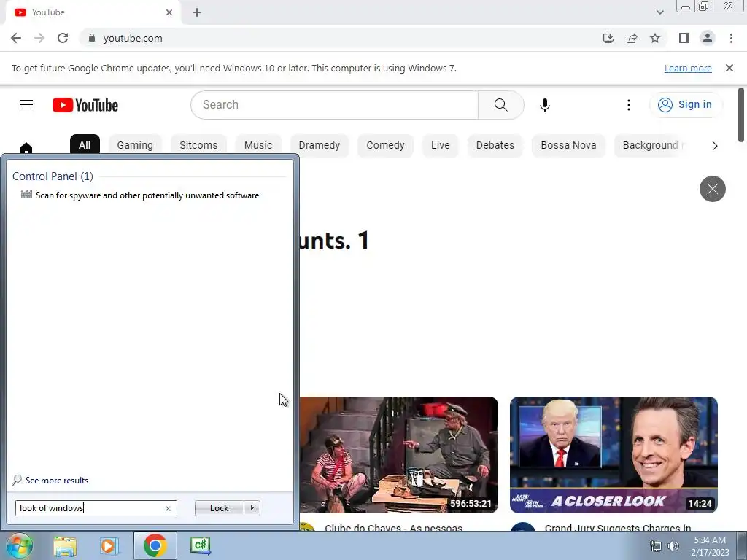The height and width of the screenshot is (560, 747).
Task: Click the Chrome taskbar icon
Action: (155, 545)
